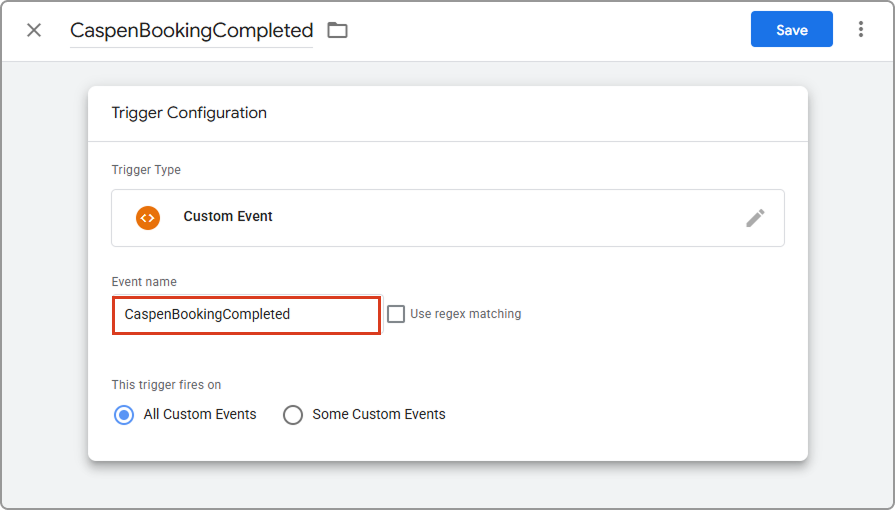Viewport: 895px width, 510px height.
Task: Click the trigger name title field at top
Action: point(191,30)
